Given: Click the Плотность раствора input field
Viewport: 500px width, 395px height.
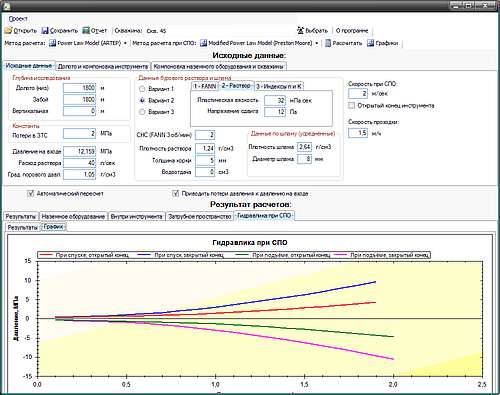Looking at the screenshot, I should tap(205, 148).
